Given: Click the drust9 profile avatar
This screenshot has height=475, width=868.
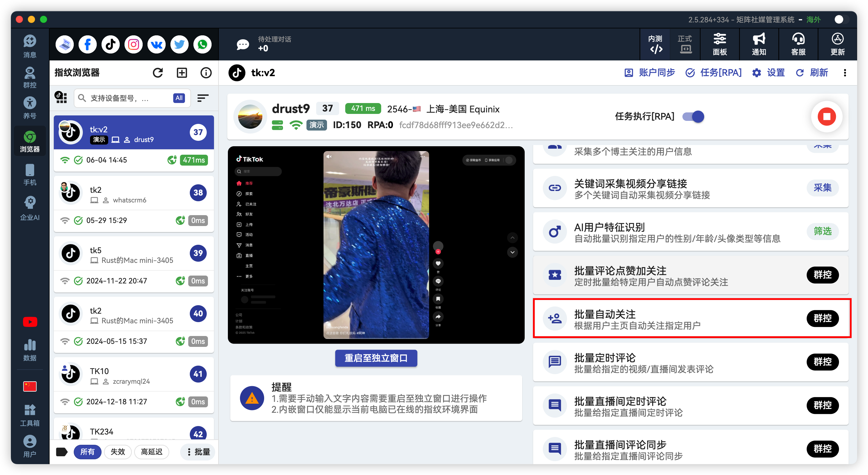Looking at the screenshot, I should 250,117.
